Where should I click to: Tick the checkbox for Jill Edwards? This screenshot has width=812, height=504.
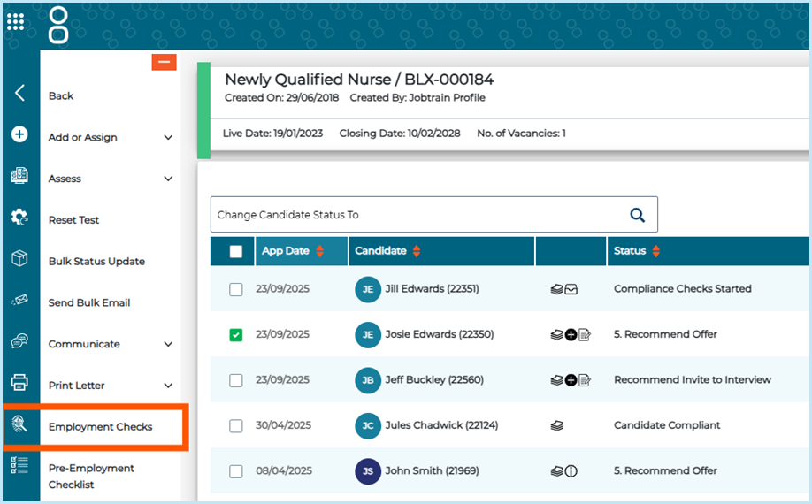point(235,289)
